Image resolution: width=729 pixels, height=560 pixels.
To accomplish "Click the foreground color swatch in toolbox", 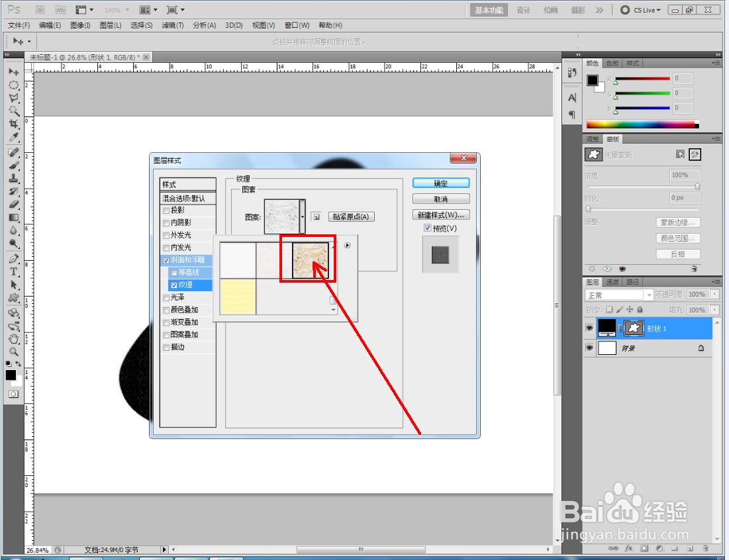I will point(11,375).
